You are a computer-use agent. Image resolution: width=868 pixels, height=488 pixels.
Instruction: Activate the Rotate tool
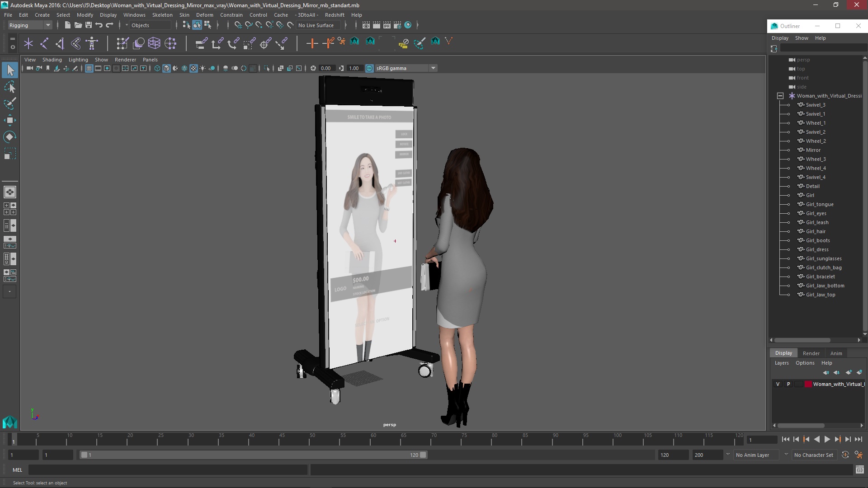click(10, 137)
